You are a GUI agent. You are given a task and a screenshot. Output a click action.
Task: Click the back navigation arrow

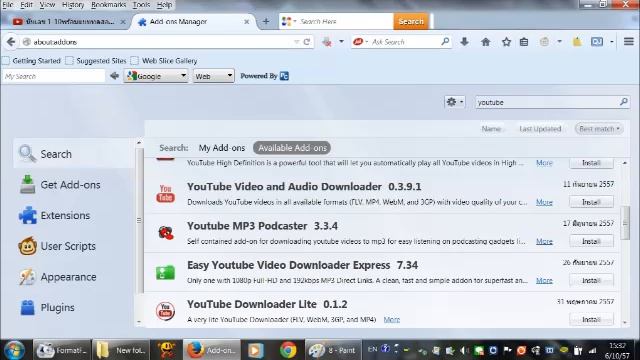[11, 42]
